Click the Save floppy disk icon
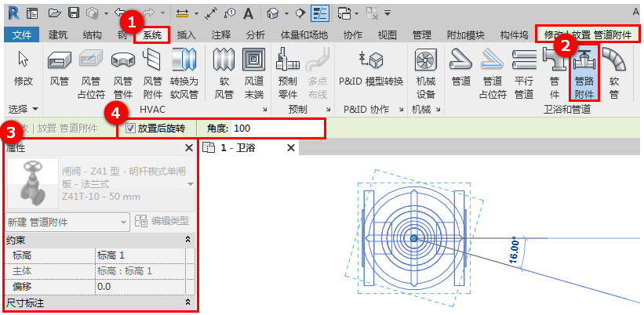Image resolution: width=644 pixels, height=315 pixels. pos(74,13)
